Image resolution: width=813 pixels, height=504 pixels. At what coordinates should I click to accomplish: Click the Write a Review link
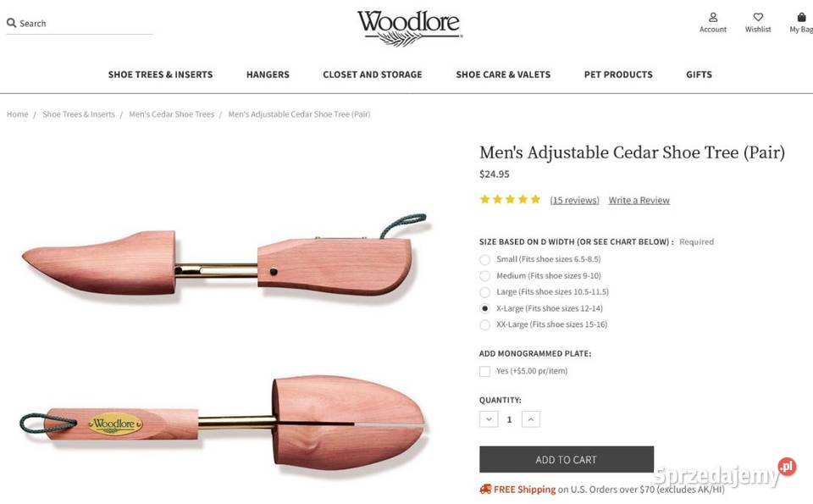click(639, 201)
